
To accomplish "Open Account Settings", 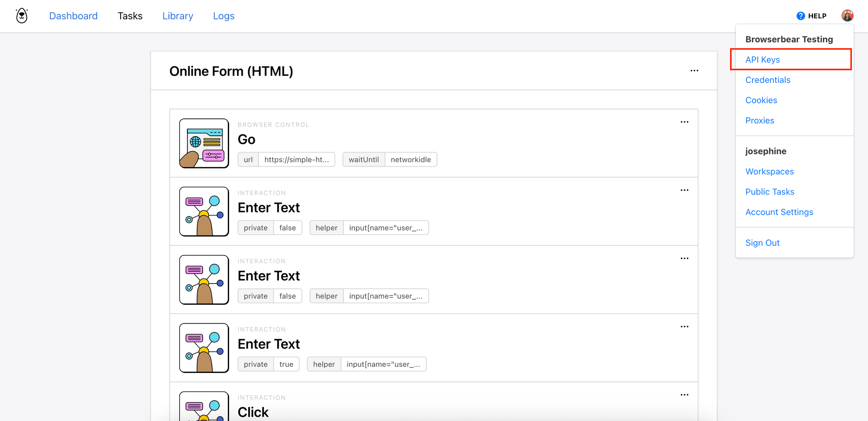I will pos(779,212).
